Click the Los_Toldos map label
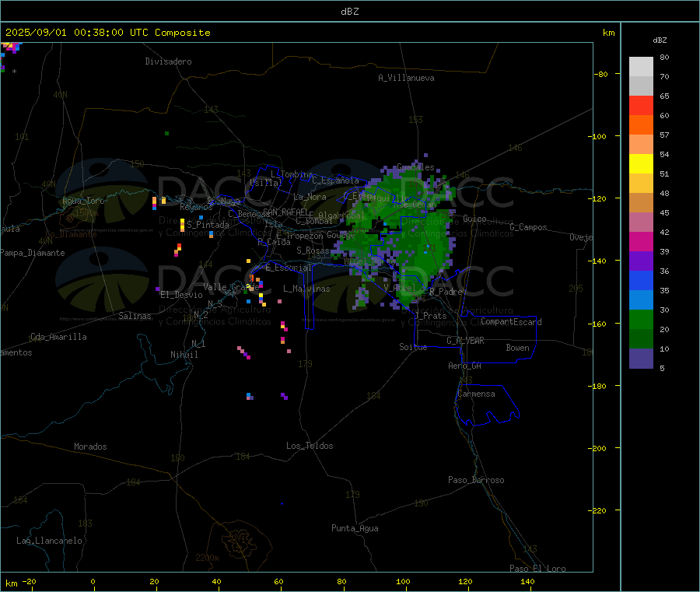 310,446
